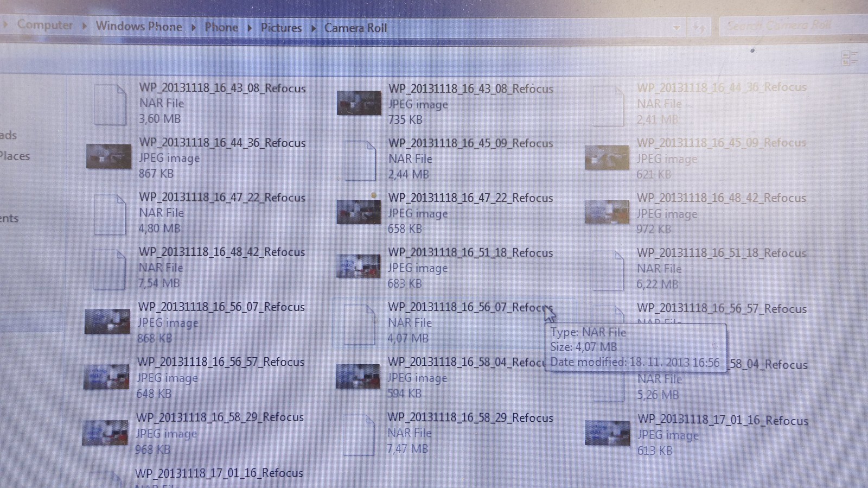Select the 613 KB JPEG thumbnail for 17_01_16
The image size is (868, 488).
[607, 433]
